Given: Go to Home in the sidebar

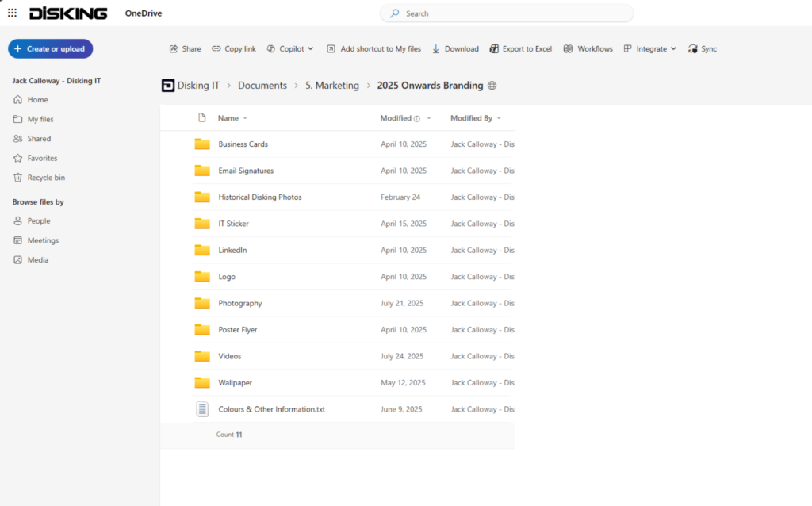Looking at the screenshot, I should [37, 99].
